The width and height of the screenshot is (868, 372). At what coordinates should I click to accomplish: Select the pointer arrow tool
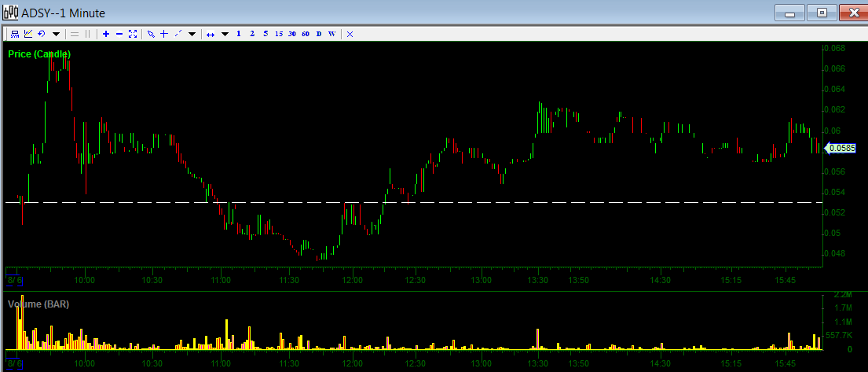151,34
